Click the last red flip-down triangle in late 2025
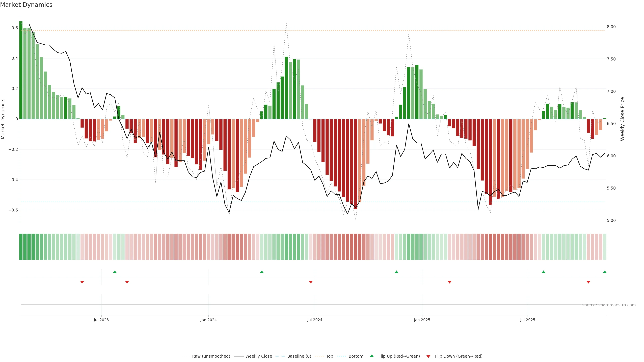Screen dimensions: 644x362 pyautogui.click(x=588, y=282)
